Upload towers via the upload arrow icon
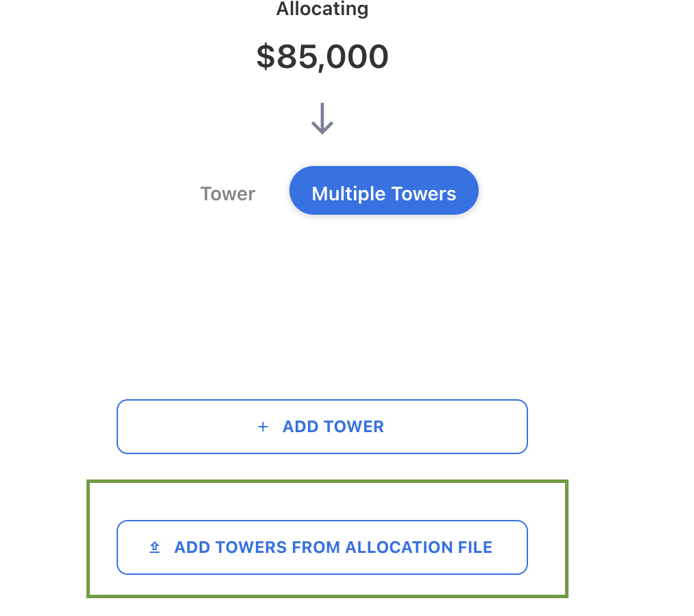The width and height of the screenshot is (694, 616). (x=155, y=547)
